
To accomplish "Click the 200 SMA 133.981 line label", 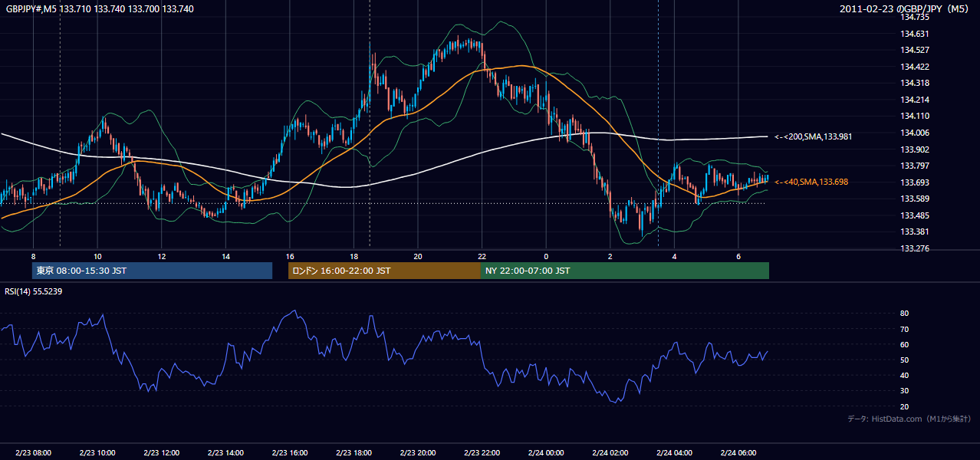I will coord(813,136).
